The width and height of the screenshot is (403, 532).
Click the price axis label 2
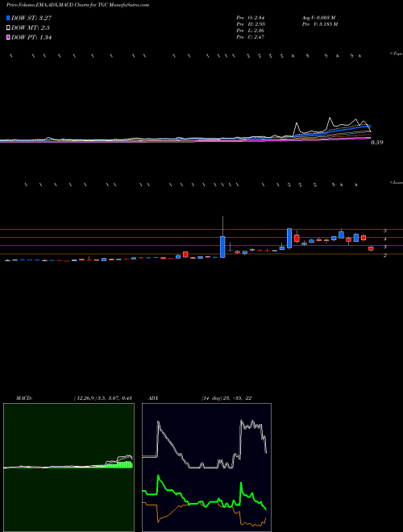(x=384, y=256)
